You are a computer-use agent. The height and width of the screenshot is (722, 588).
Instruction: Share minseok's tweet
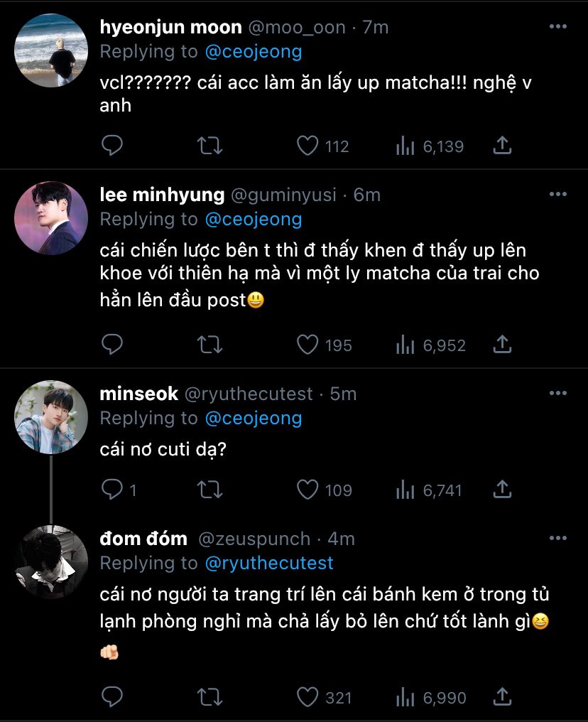(x=502, y=490)
